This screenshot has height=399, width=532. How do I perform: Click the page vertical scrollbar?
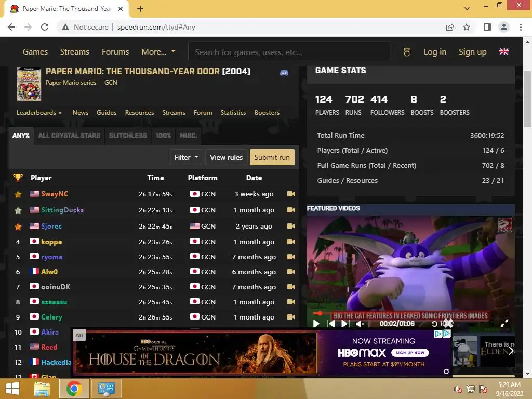point(528,99)
